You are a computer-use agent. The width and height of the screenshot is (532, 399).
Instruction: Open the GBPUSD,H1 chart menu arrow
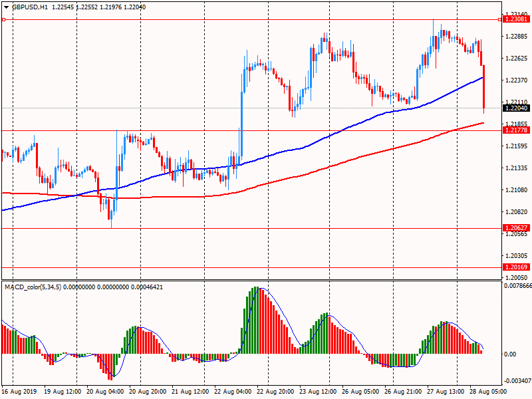[x=6, y=7]
